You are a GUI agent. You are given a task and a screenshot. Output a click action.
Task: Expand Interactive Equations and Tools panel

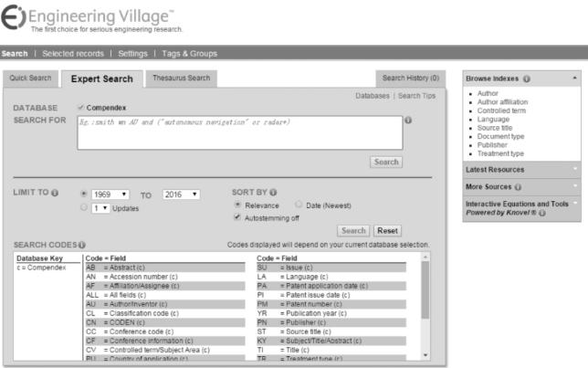click(x=575, y=203)
